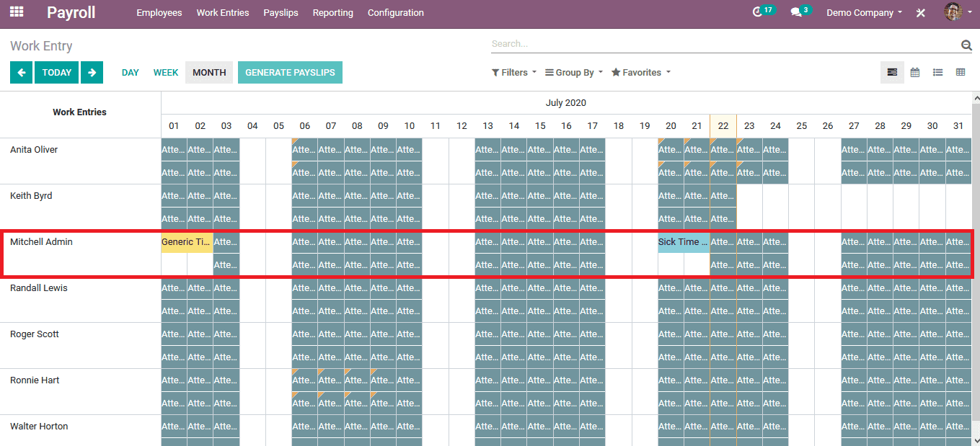Open the Filters dropdown
Image resolution: width=980 pixels, height=446 pixels.
click(x=513, y=72)
